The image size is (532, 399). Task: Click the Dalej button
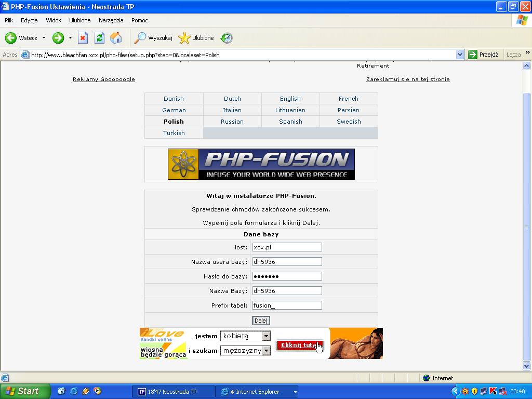pyautogui.click(x=261, y=320)
